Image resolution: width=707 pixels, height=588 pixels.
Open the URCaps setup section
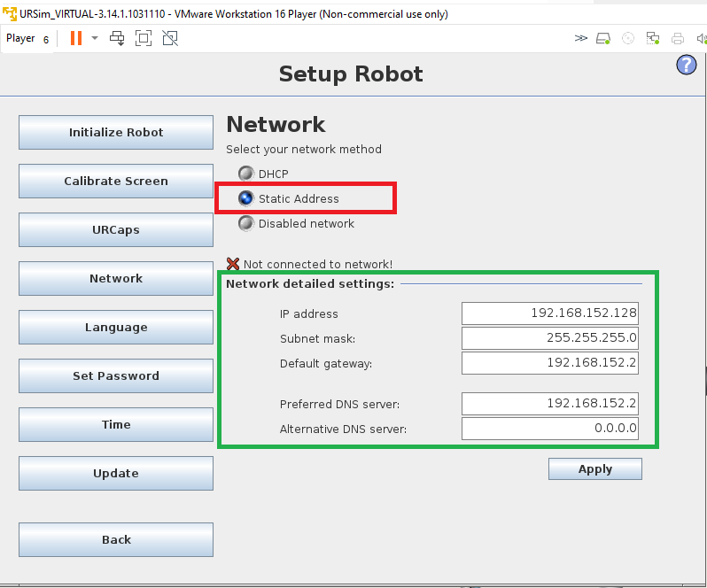(x=116, y=229)
